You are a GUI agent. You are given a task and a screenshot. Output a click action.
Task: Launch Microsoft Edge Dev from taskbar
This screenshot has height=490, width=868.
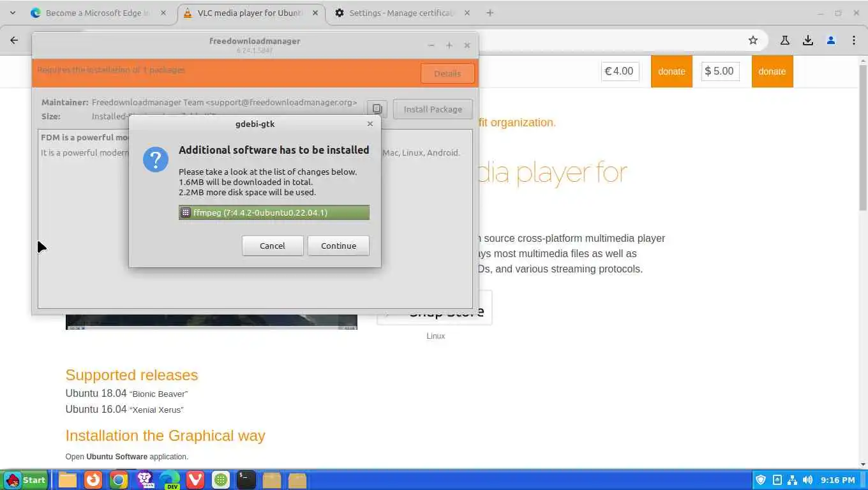tap(170, 480)
